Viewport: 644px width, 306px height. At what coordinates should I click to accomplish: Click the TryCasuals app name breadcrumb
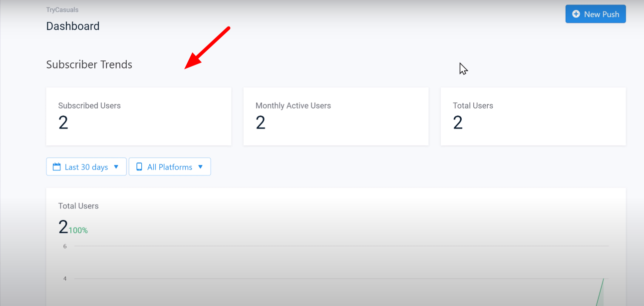click(62, 9)
